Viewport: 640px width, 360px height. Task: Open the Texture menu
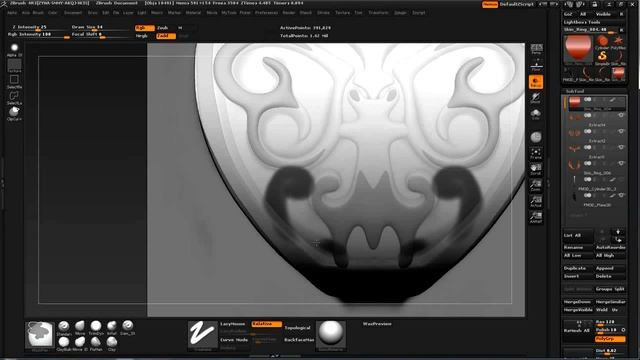[342, 13]
